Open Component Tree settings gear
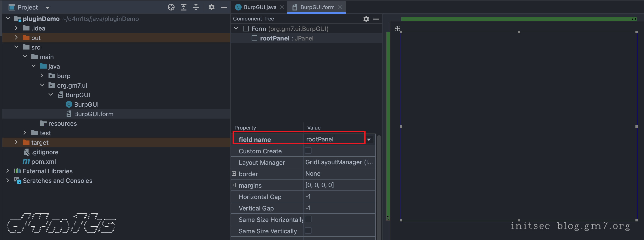Screen dimensions: 644x240 (366, 19)
